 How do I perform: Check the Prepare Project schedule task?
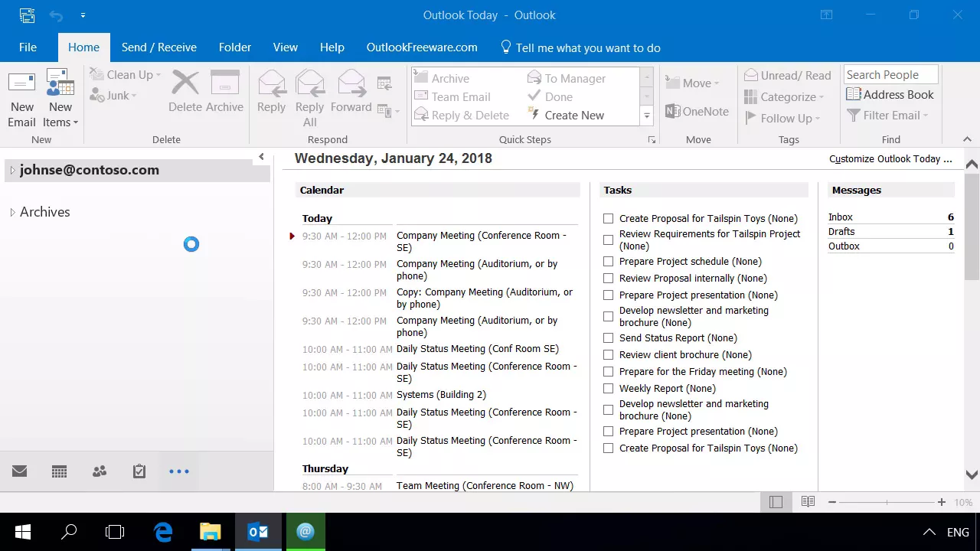coord(609,262)
